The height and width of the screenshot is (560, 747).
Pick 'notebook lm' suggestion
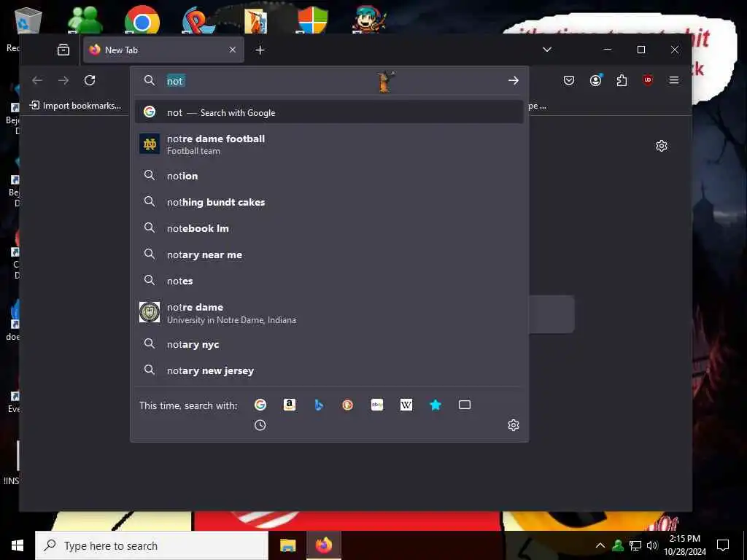coord(329,228)
